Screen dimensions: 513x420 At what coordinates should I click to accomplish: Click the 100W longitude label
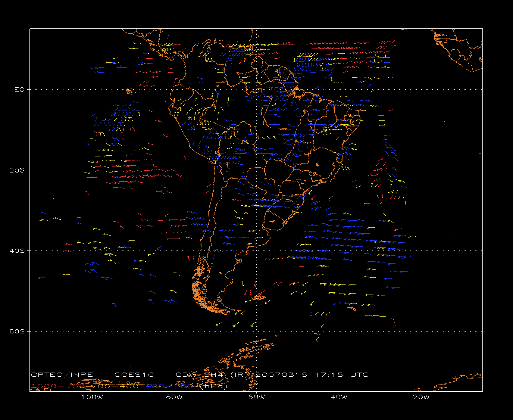tap(92, 397)
